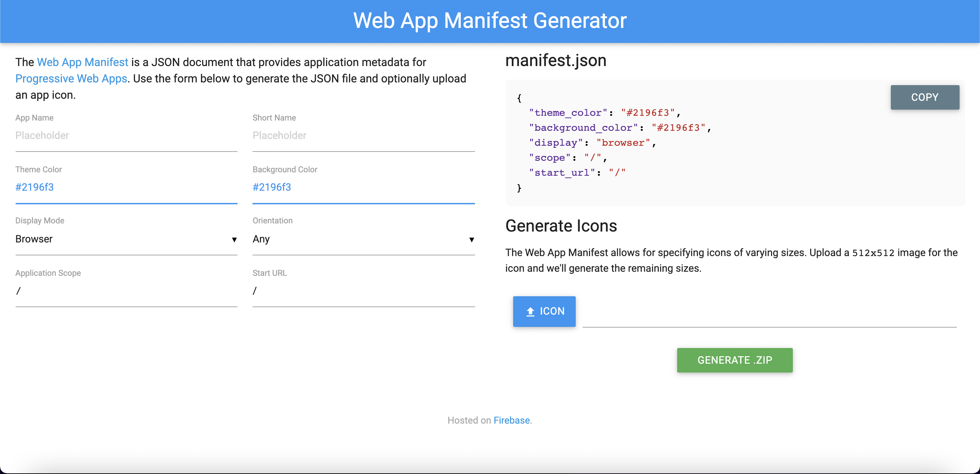
Task: Click the Web App Manifest Generator title
Action: click(x=490, y=20)
